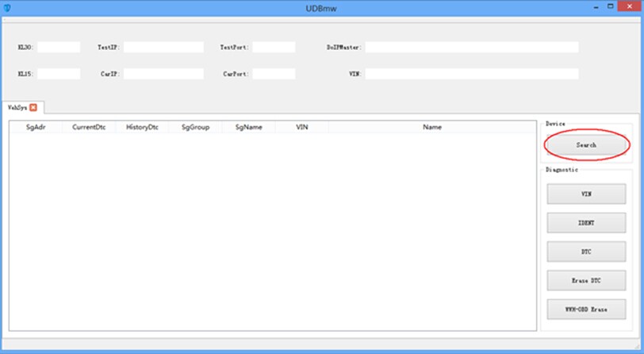Select the VehSys tab

point(17,107)
